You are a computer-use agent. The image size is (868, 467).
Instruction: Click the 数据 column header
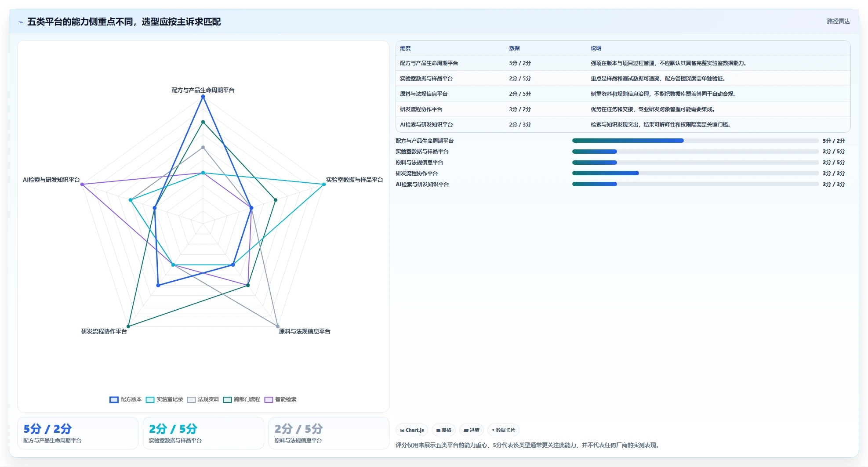point(514,48)
